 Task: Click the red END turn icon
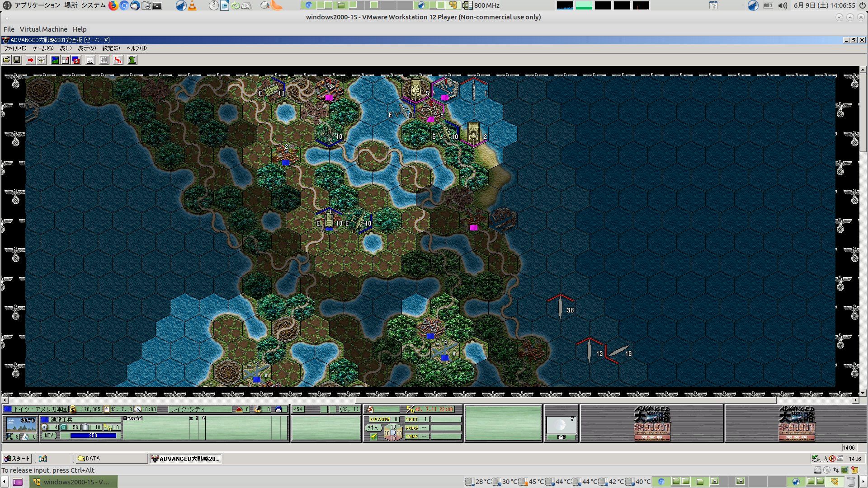118,60
